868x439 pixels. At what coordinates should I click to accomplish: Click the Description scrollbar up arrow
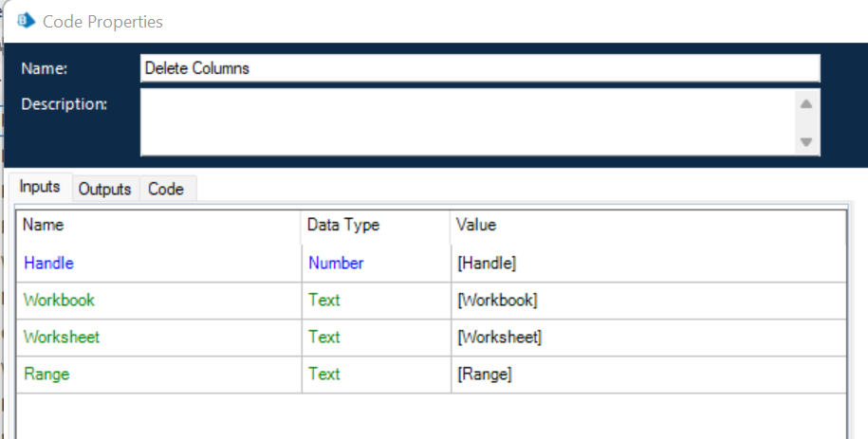(806, 103)
